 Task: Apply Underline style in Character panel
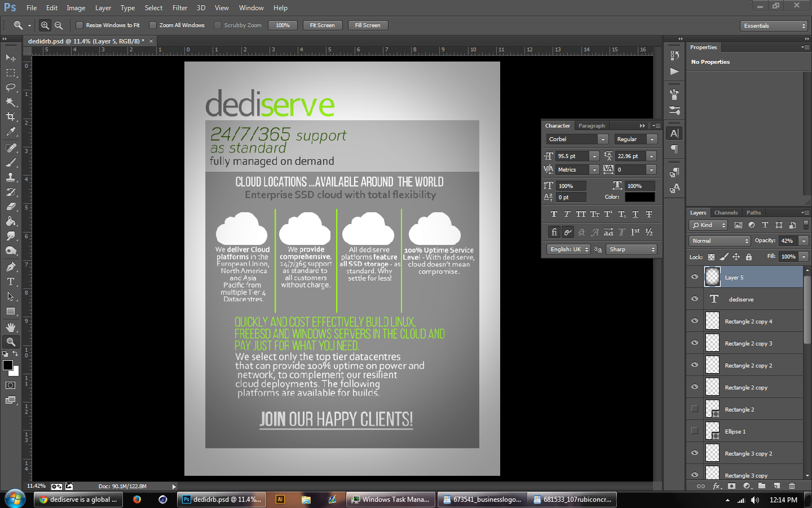pyautogui.click(x=636, y=214)
